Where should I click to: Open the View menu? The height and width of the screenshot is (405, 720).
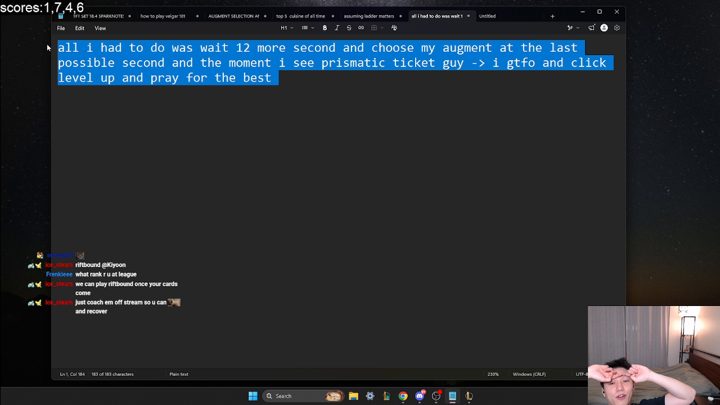100,28
